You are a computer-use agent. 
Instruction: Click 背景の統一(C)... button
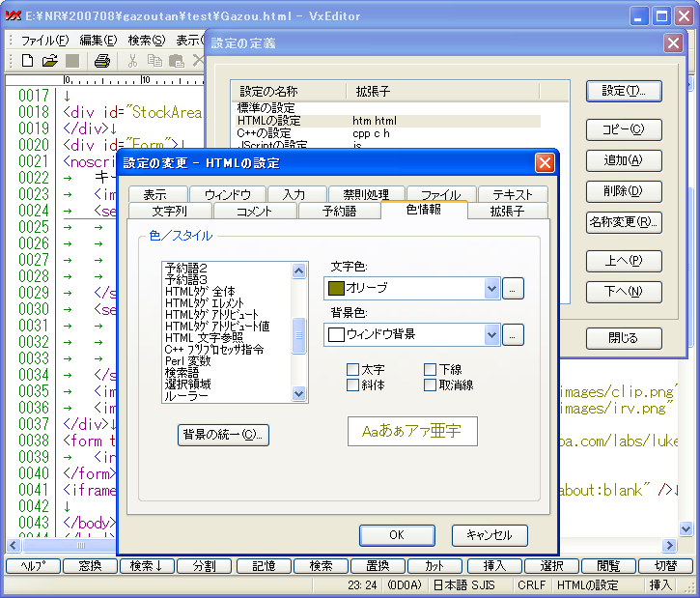223,435
